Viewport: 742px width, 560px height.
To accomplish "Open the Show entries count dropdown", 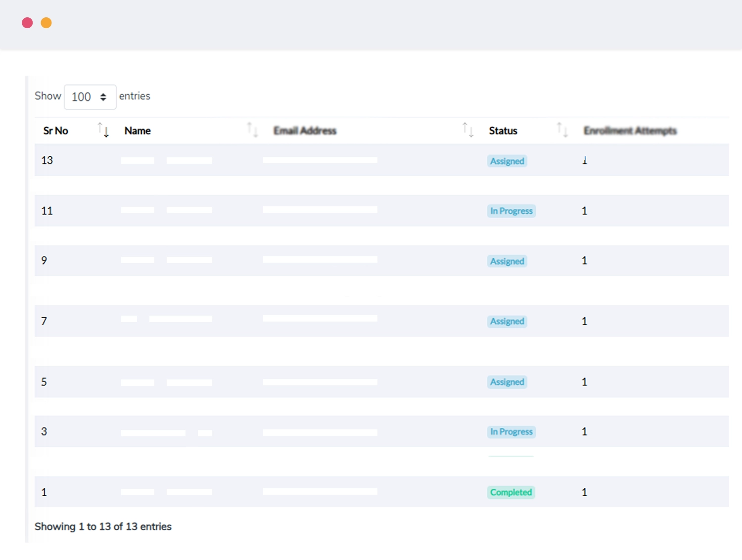I will coord(90,97).
